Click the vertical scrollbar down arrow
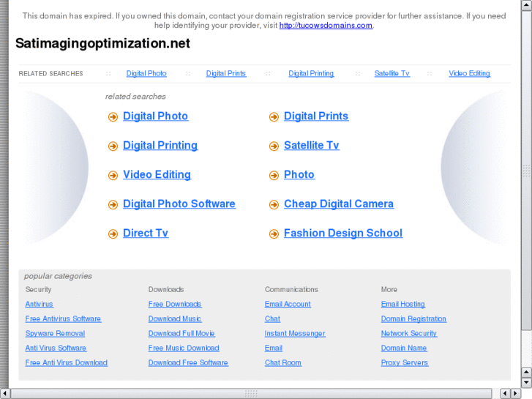Viewport: 532px width, 399px height. pos(526,382)
